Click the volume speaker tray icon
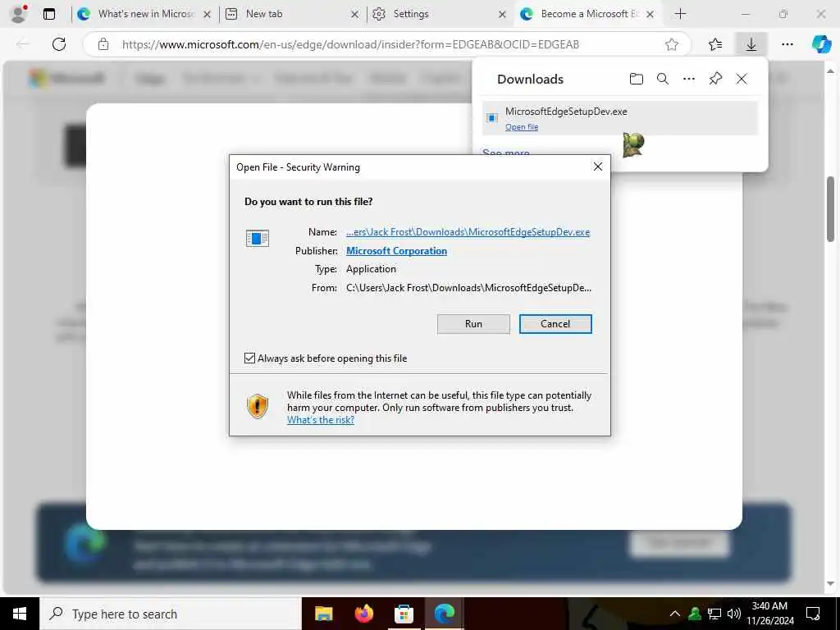840x630 pixels. point(734,614)
